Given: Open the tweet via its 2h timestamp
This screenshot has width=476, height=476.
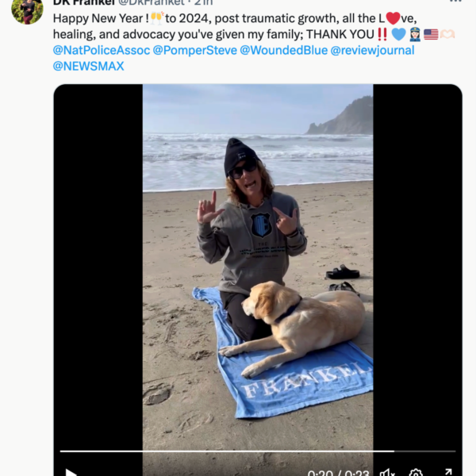Looking at the screenshot, I should click(204, 2).
